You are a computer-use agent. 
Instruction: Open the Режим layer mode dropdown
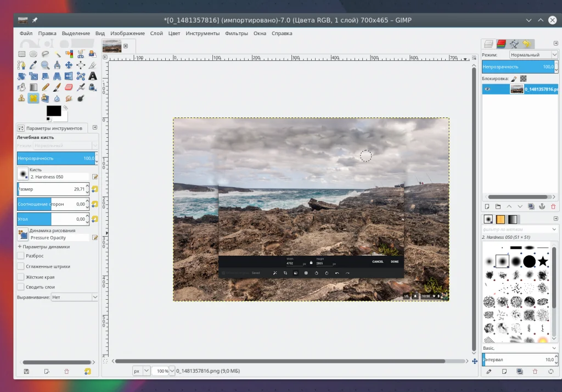pyautogui.click(x=533, y=55)
